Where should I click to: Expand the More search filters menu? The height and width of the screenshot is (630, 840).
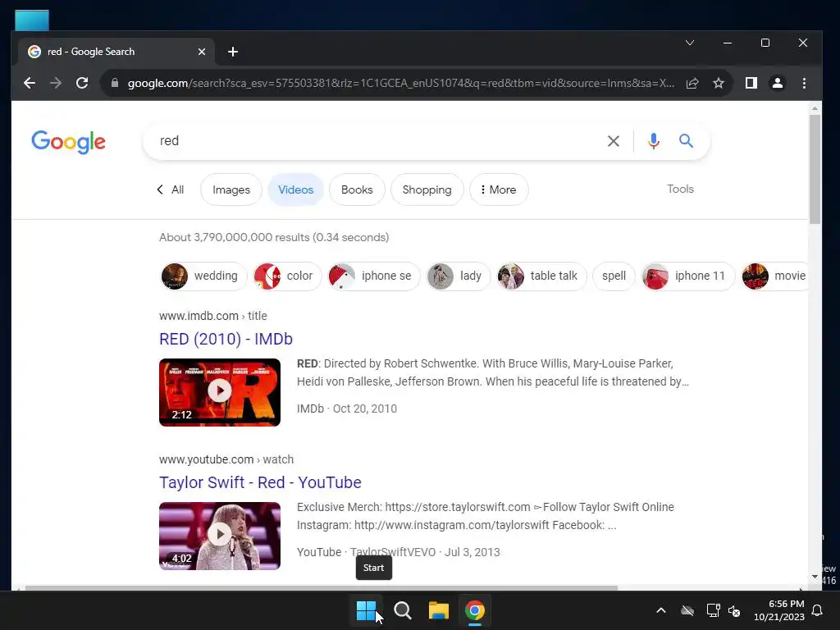pos(499,189)
